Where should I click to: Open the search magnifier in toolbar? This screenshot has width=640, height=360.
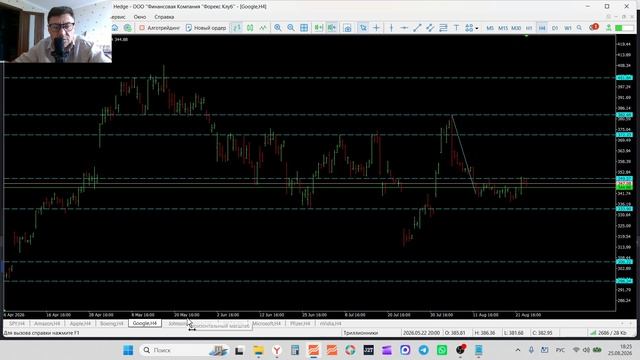[x=579, y=28]
